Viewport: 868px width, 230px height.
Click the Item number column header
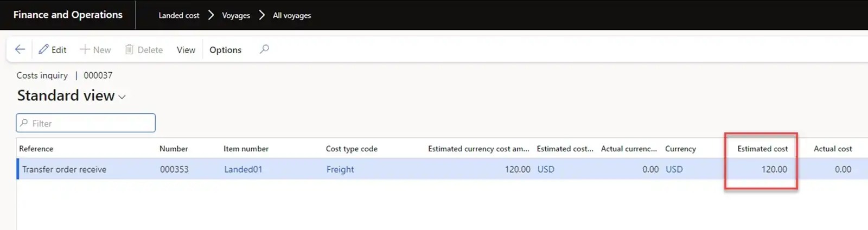246,149
